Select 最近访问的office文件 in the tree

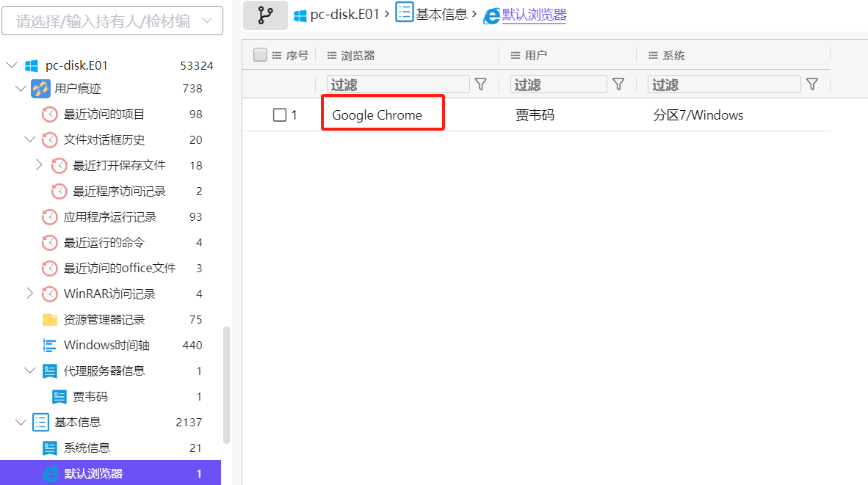coord(120,269)
